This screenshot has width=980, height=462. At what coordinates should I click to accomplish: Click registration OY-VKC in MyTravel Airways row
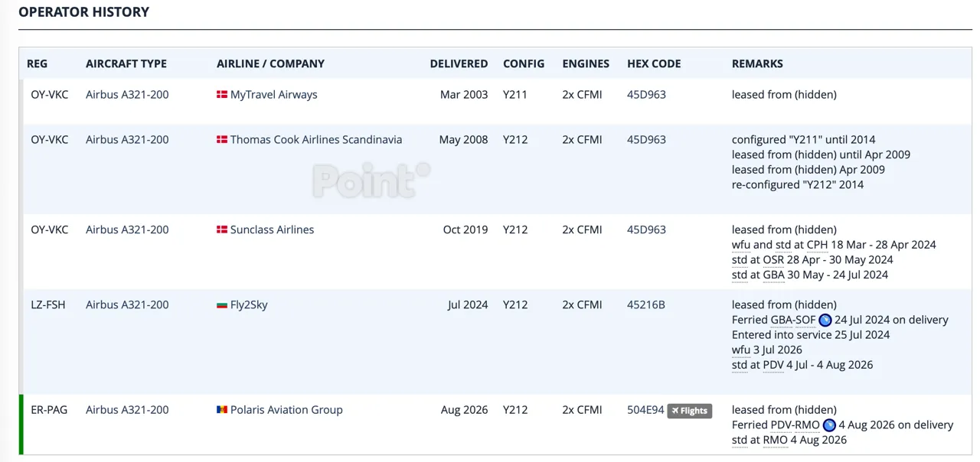50,95
